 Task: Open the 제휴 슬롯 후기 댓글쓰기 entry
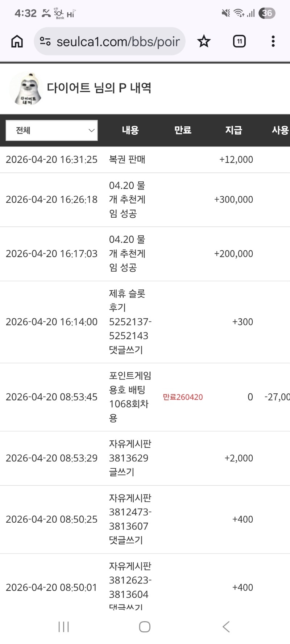click(130, 322)
